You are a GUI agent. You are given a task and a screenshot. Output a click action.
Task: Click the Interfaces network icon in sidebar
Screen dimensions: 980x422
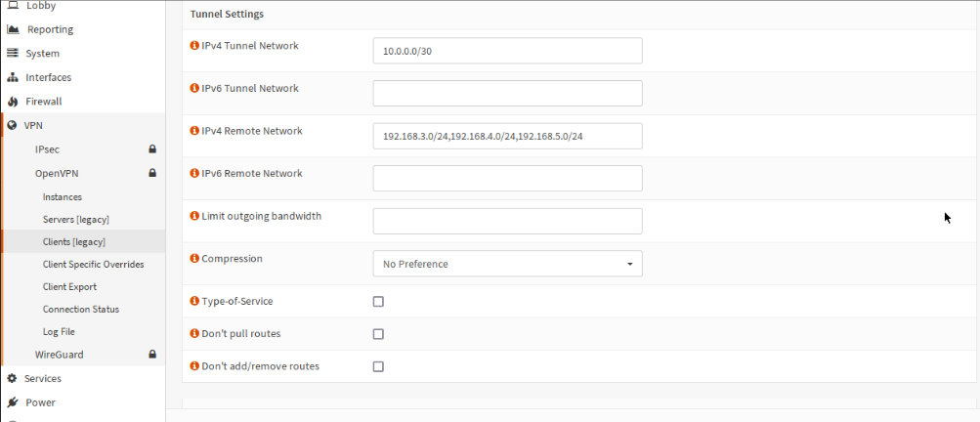pyautogui.click(x=13, y=77)
